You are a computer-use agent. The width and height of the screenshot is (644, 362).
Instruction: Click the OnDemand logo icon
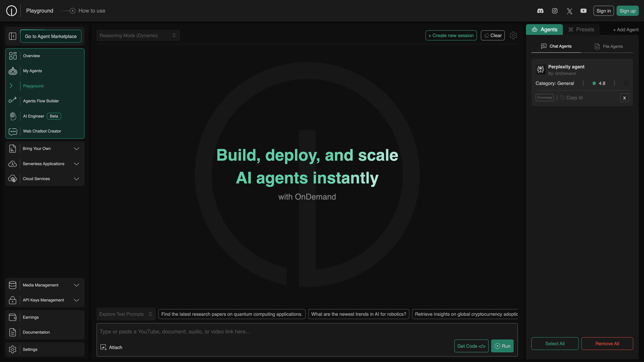[11, 11]
